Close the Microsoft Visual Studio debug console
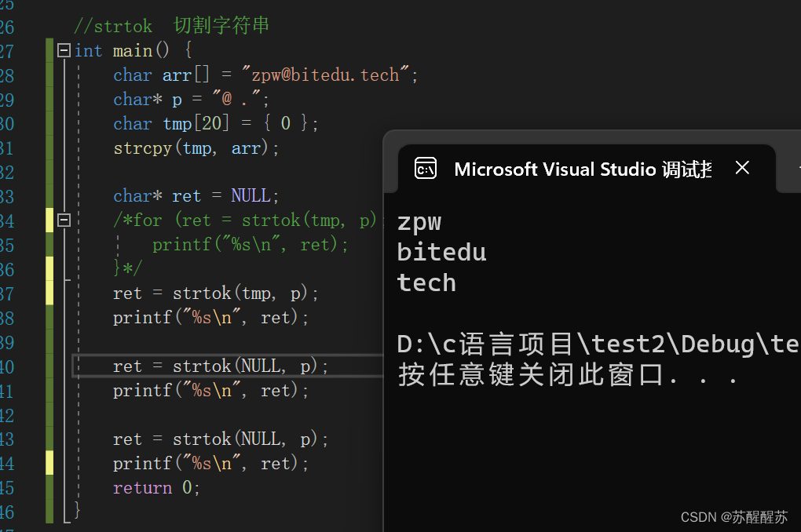The width and height of the screenshot is (801, 532). [x=742, y=167]
